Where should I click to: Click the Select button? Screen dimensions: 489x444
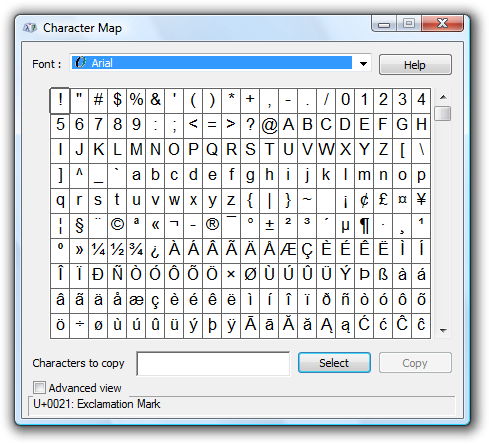334,363
